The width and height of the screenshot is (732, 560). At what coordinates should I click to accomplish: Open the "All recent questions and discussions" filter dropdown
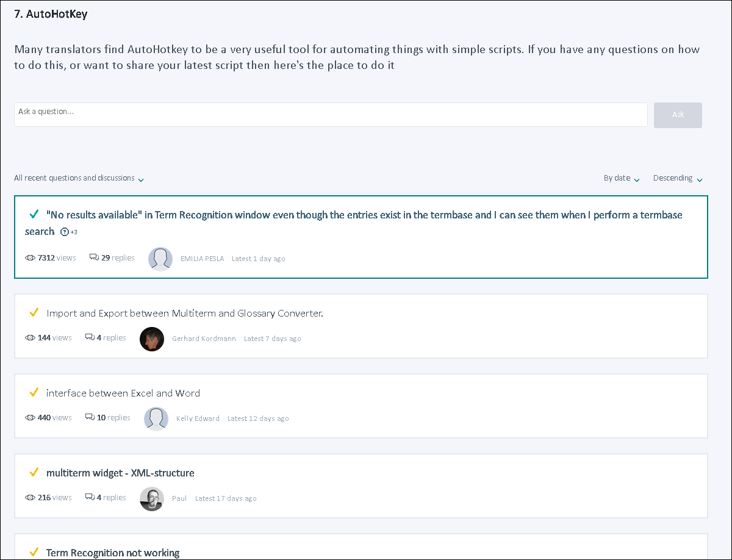tap(79, 178)
